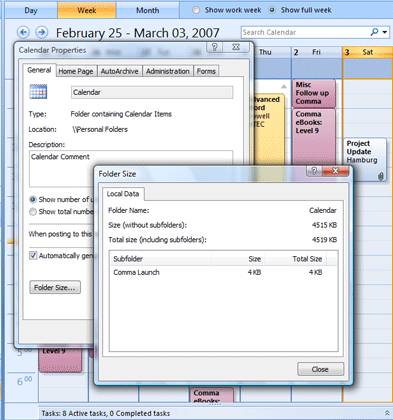Click attachment paperclip on Project Update appointment
393x420 pixels.
381,176
